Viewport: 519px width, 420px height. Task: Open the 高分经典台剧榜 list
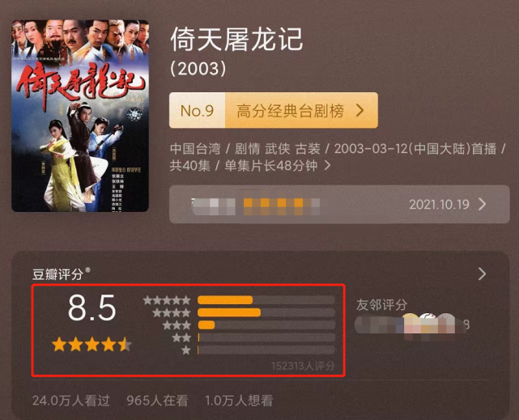[291, 110]
